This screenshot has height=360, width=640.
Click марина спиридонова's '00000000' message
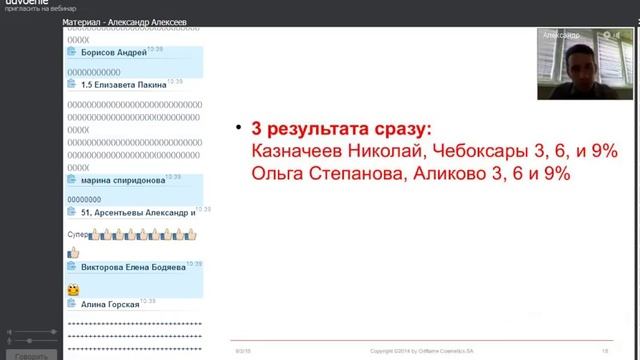point(84,200)
